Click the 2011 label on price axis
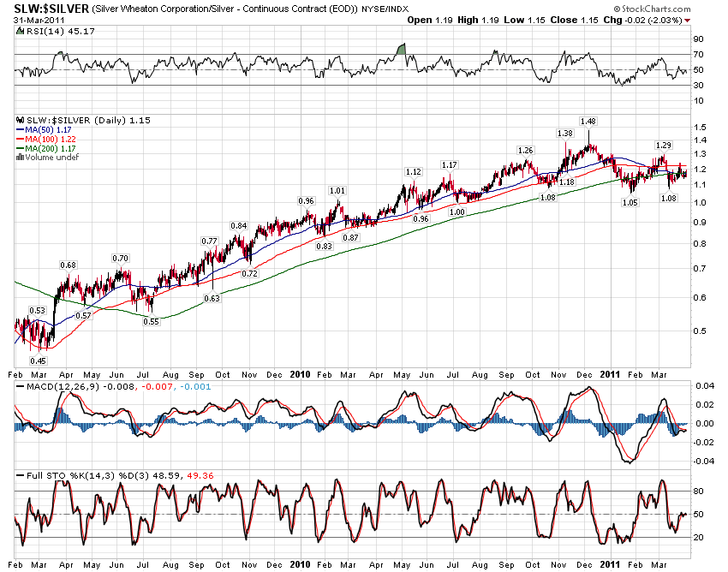This screenshot has width=728, height=572. [610, 374]
